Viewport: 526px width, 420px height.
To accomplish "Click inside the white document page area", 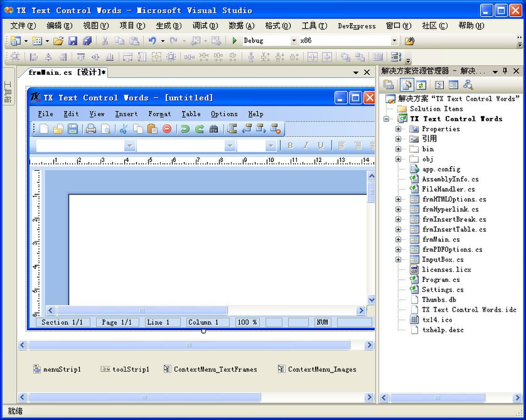I will tap(217, 250).
